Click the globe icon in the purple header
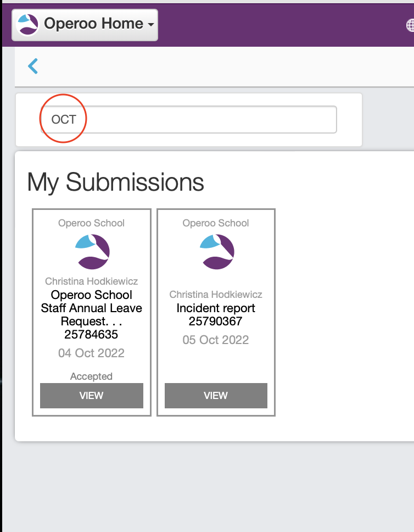Image resolution: width=414 pixels, height=532 pixels. (410, 25)
